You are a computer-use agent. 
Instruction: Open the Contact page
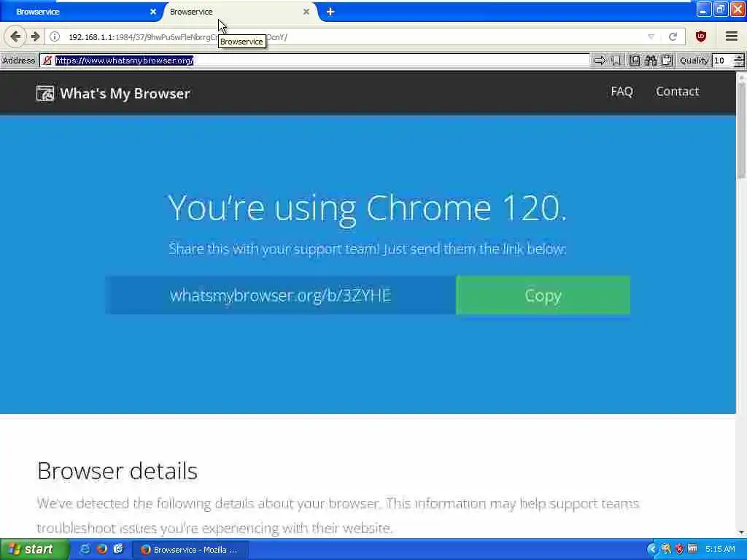coord(678,91)
